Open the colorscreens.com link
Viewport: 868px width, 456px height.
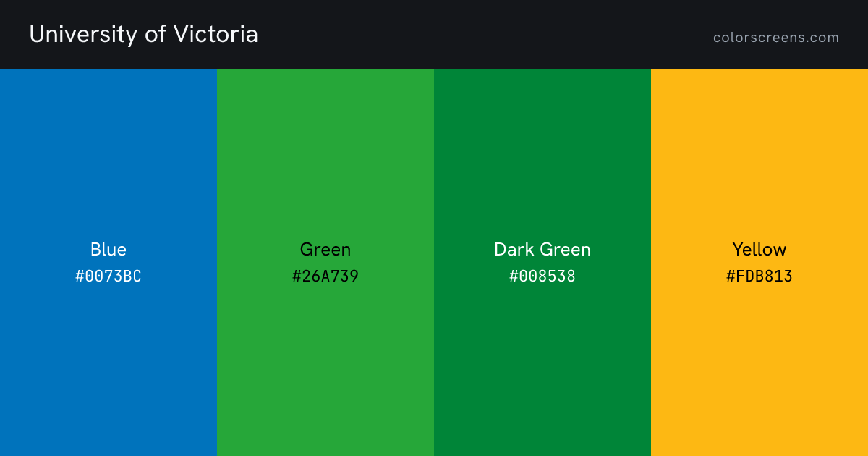(x=776, y=38)
